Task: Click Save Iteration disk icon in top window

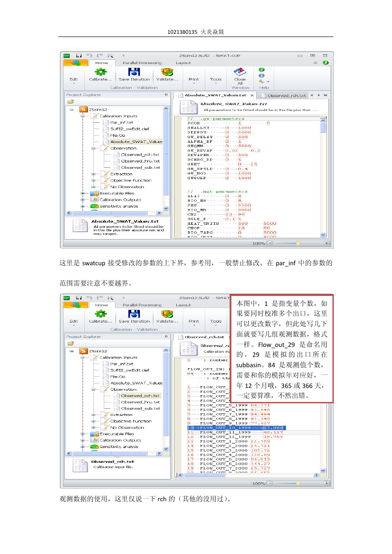Action: 134,72
